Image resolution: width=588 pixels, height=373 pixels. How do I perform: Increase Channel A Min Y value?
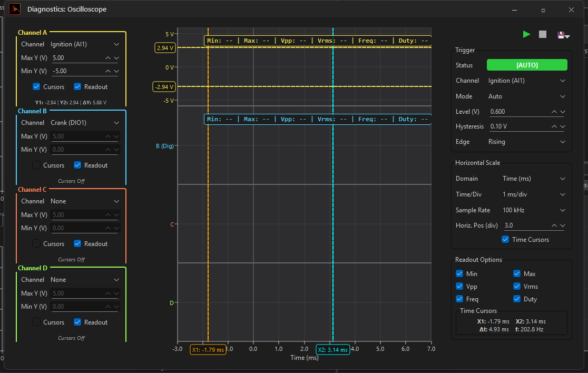pos(108,71)
